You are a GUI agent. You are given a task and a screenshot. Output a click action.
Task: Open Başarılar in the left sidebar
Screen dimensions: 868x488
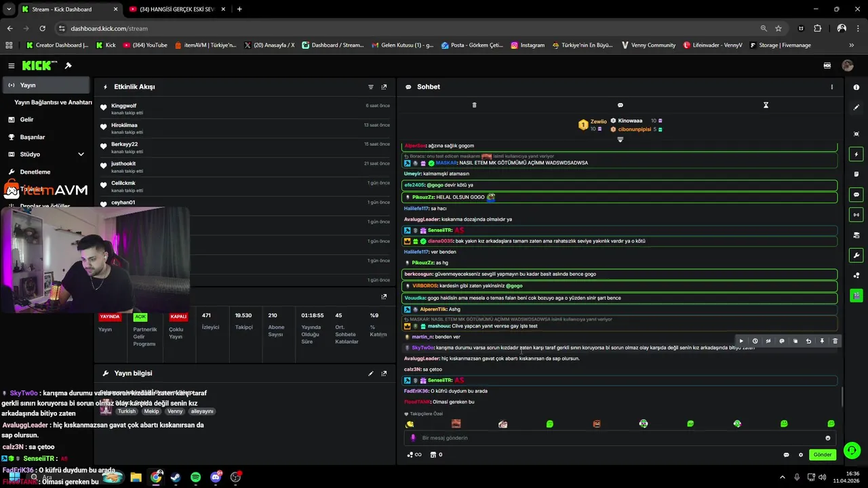pos(33,137)
